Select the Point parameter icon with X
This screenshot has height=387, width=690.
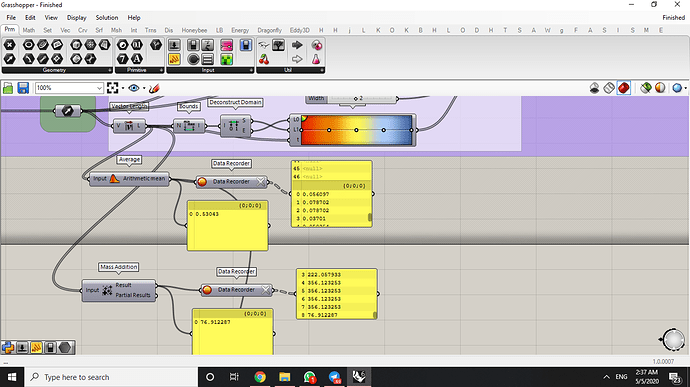pos(10,45)
